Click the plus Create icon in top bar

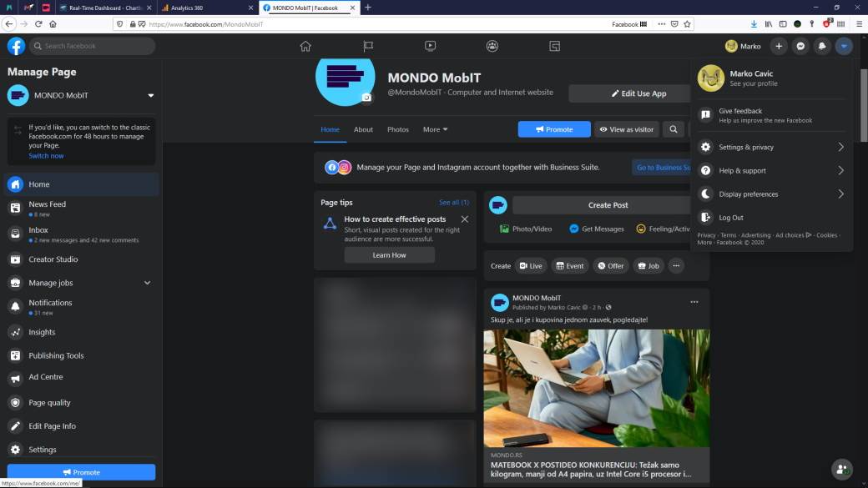click(779, 46)
